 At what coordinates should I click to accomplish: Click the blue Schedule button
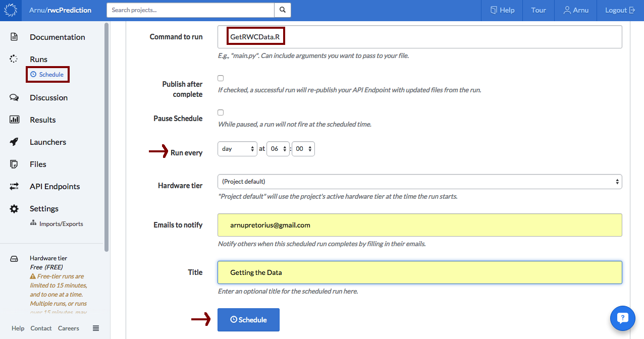click(x=248, y=319)
